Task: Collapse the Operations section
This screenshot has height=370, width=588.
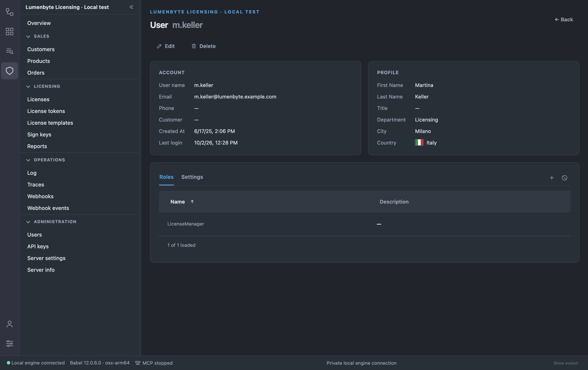Action: coord(28,160)
